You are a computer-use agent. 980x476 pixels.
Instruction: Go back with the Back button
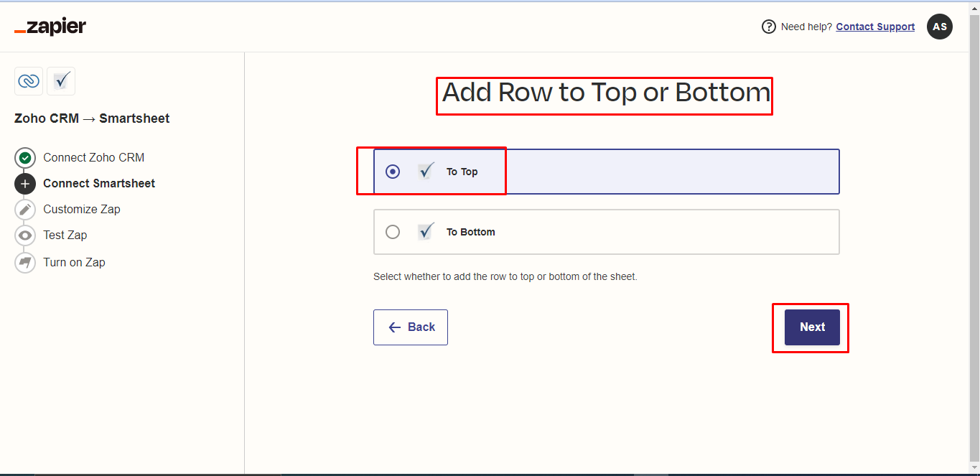coord(411,327)
